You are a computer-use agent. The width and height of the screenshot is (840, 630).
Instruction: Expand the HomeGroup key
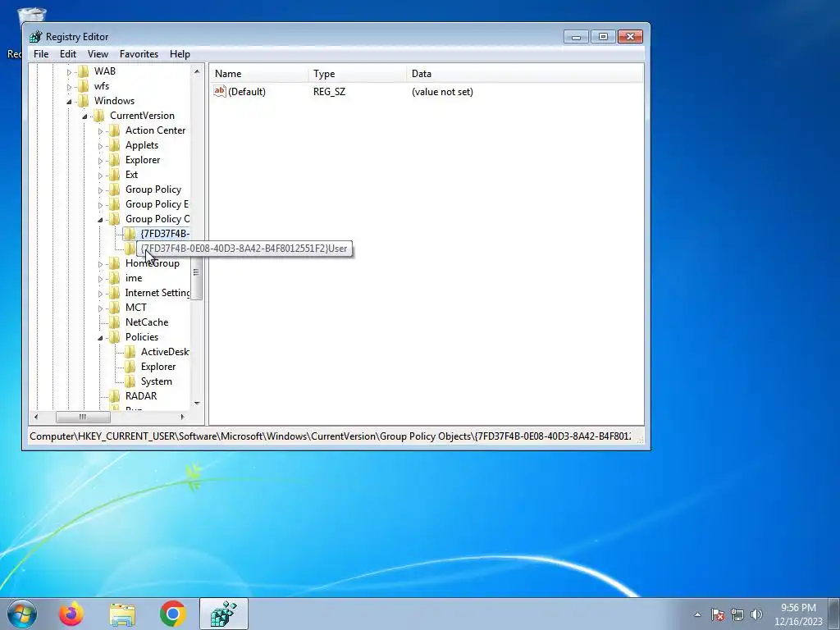coord(100,264)
